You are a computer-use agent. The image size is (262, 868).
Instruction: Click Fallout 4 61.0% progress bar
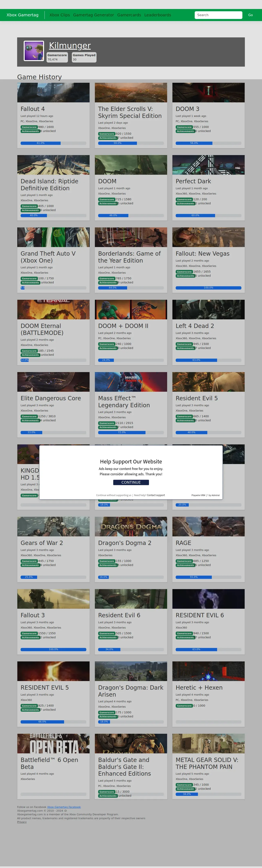point(53,143)
